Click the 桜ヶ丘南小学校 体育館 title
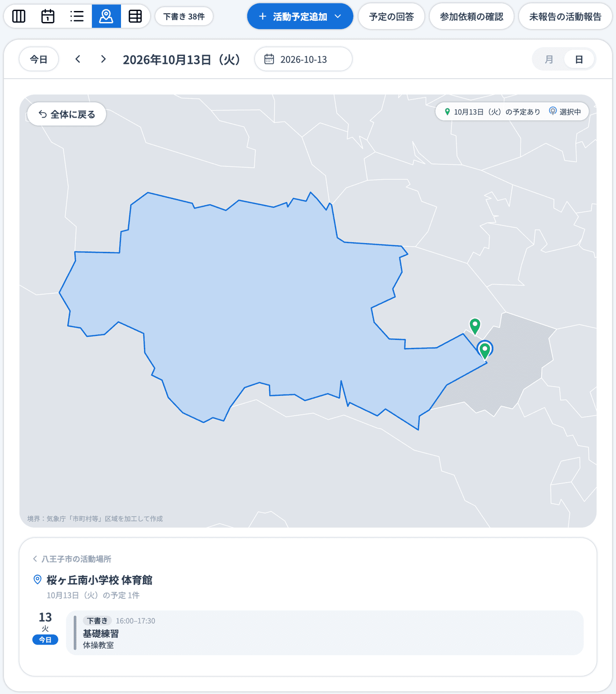Viewport: 616px width, 694px height. [99, 580]
